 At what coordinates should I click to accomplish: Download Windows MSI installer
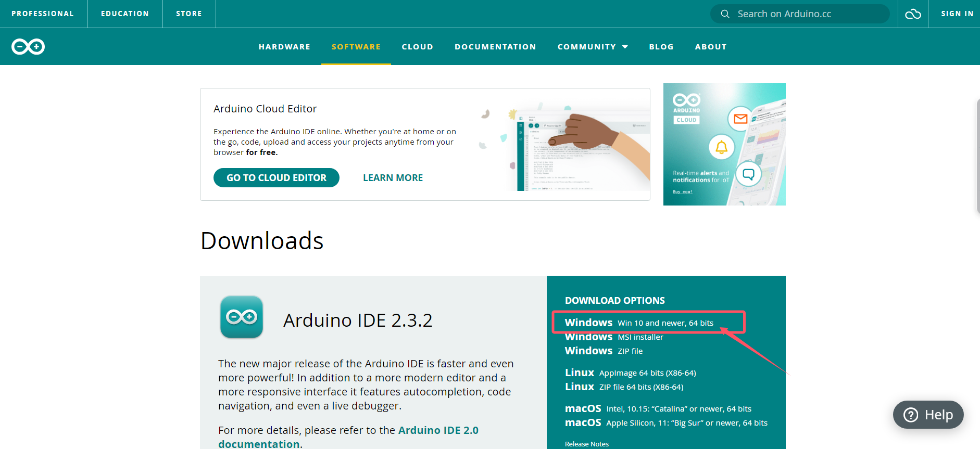coord(614,337)
